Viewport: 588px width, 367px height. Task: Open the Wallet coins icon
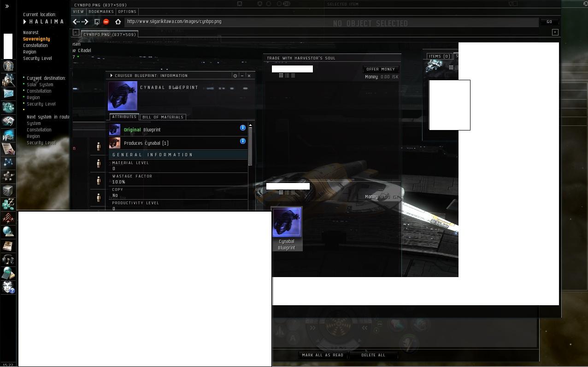pos(8,204)
